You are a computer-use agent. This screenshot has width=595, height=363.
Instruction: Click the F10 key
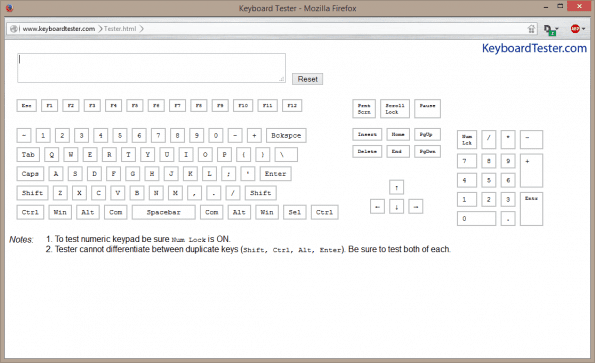(x=243, y=105)
